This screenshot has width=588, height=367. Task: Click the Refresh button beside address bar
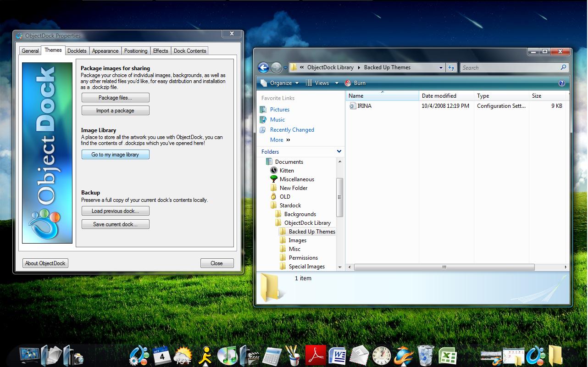click(x=451, y=67)
